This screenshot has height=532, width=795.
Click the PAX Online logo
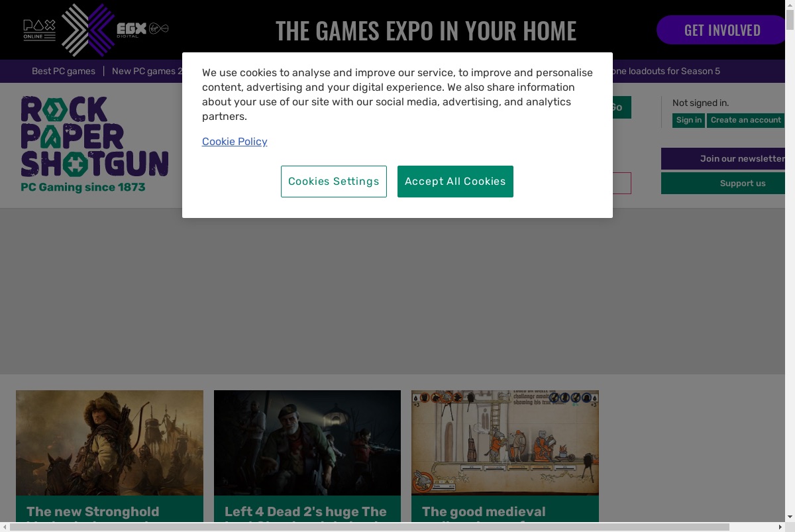(40, 29)
